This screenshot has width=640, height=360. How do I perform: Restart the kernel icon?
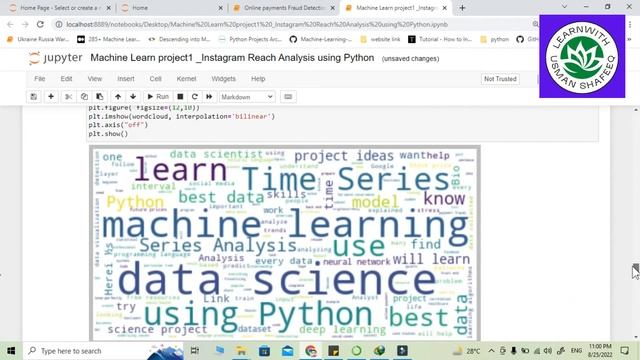pyautogui.click(x=195, y=97)
